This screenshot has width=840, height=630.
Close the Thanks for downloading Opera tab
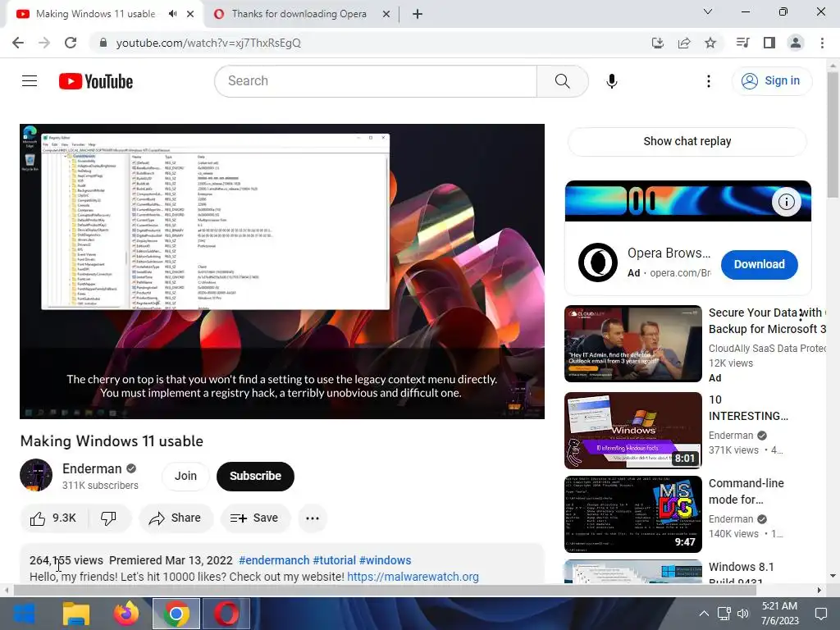pos(386,14)
